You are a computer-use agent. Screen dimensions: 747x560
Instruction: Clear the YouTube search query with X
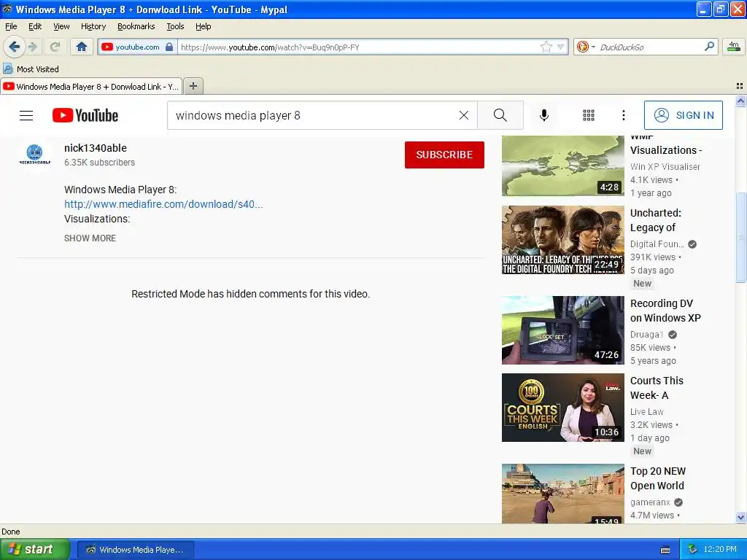tap(463, 115)
